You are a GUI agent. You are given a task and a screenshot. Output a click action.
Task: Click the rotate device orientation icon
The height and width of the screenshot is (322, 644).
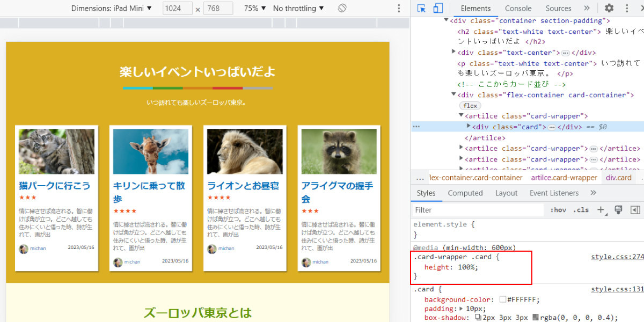coord(342,8)
